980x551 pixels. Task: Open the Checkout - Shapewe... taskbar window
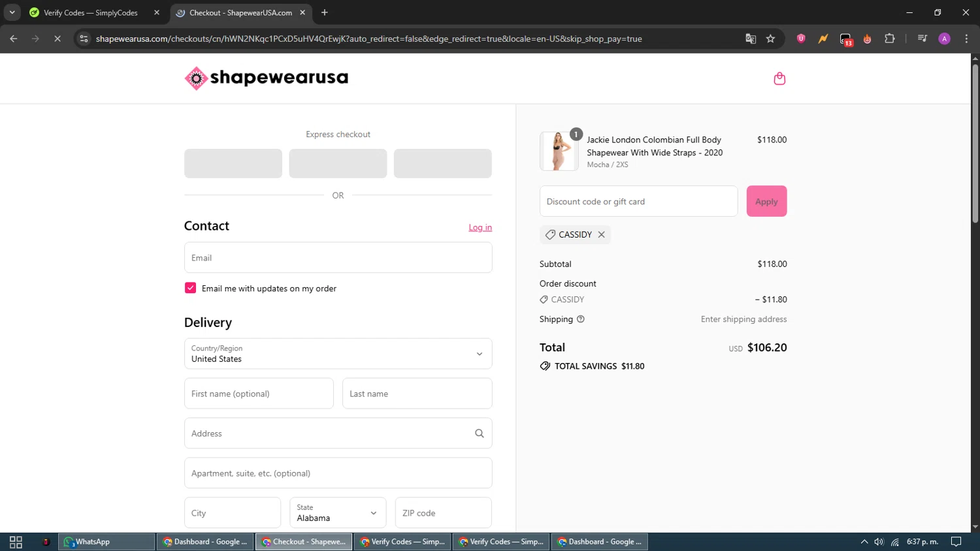tap(304, 542)
